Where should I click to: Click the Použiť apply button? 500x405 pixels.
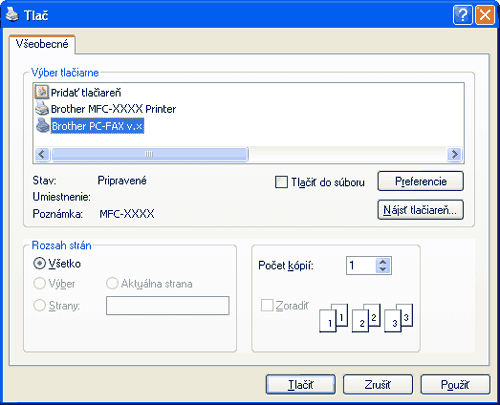(455, 385)
